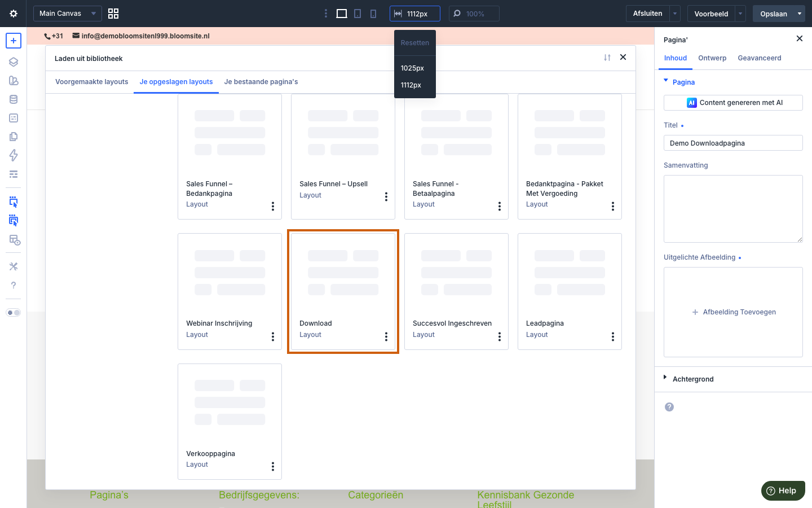Click the Titel input field
Screen dimensions: 812x508
733,143
